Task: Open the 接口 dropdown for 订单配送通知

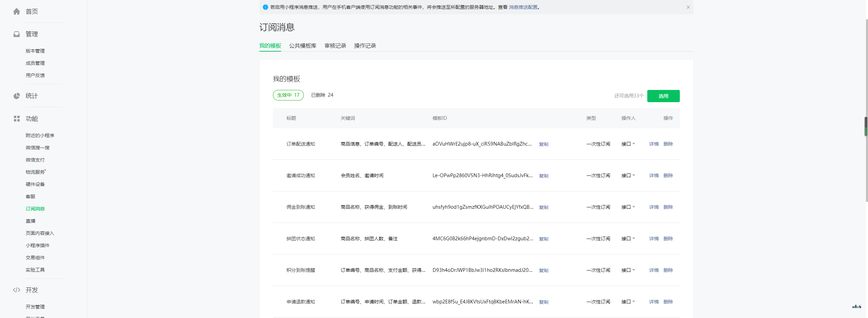Action: coord(628,144)
